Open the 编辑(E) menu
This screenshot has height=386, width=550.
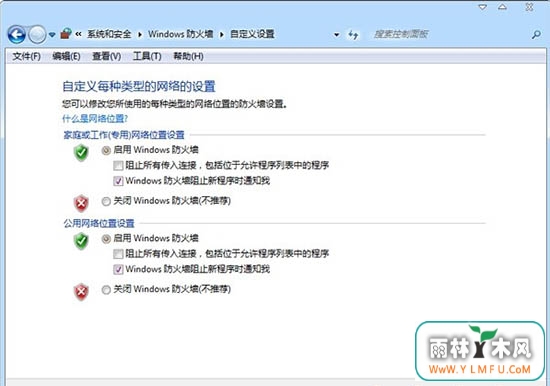pos(66,56)
